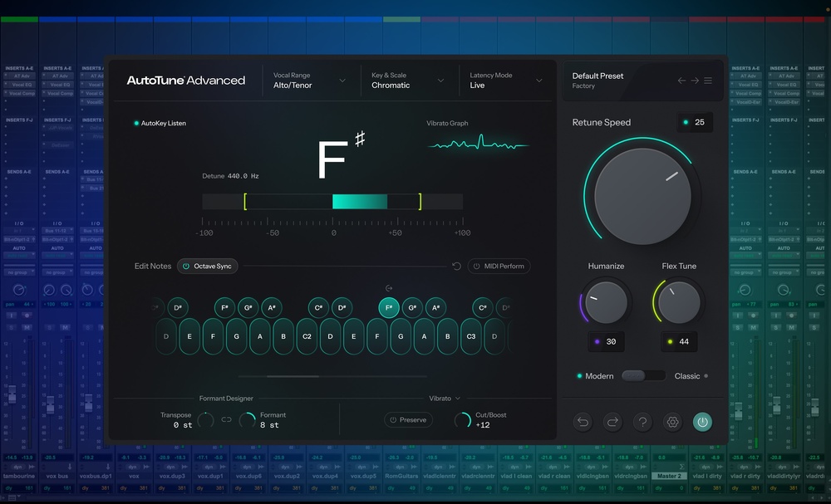Select the tambourine mixer channel name
The image size is (831, 504).
pos(18,476)
